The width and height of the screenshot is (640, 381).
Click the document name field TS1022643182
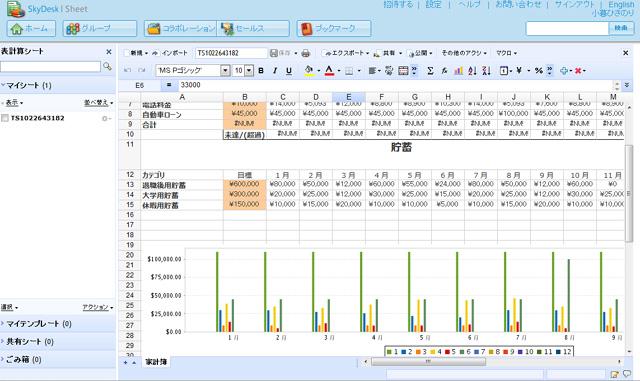pyautogui.click(x=231, y=53)
